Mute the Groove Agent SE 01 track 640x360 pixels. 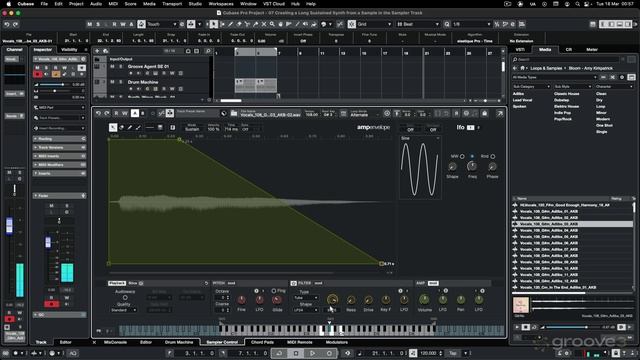coord(112,66)
